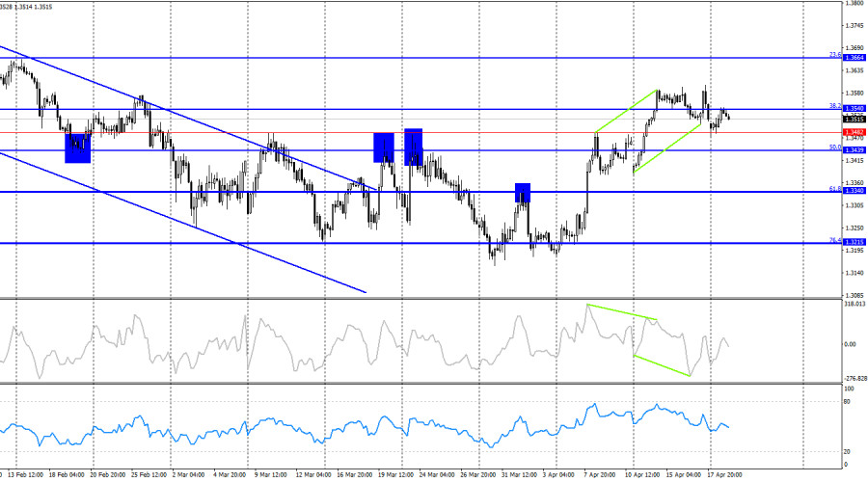Click the 18 Feb 04:00 date label
Screen dimensions: 868x482
pyautogui.click(x=67, y=475)
